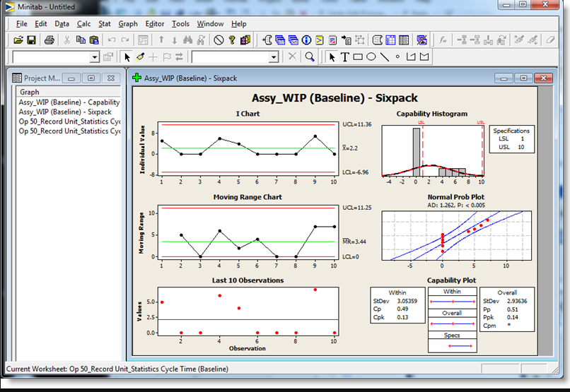This screenshot has width=570, height=392.
Task: Click the Open Project folder icon
Action: coord(18,40)
